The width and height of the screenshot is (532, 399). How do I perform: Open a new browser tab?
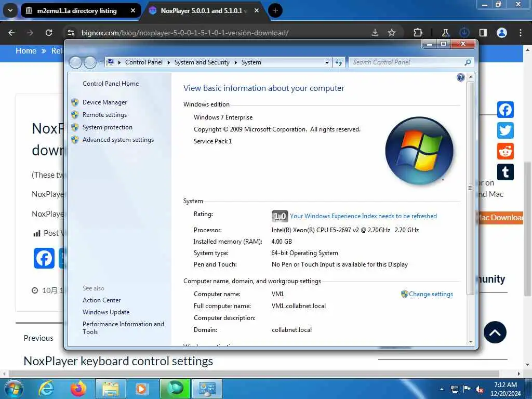coord(275,10)
